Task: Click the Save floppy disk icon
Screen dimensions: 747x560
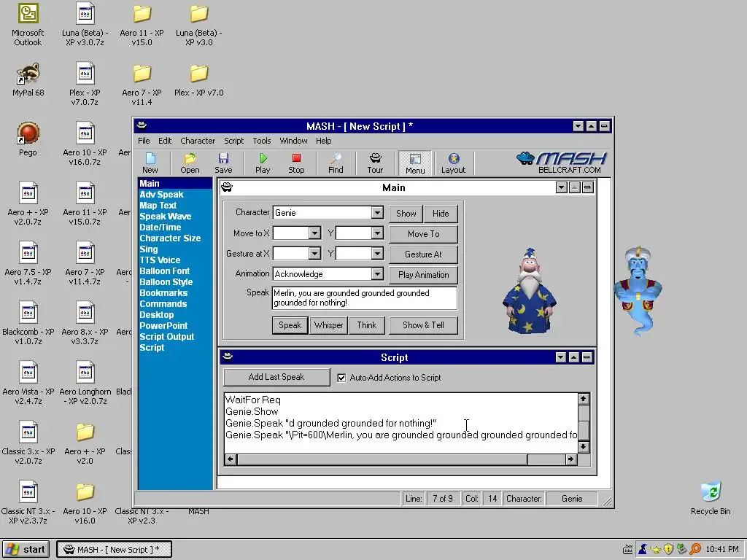Action: [223, 163]
